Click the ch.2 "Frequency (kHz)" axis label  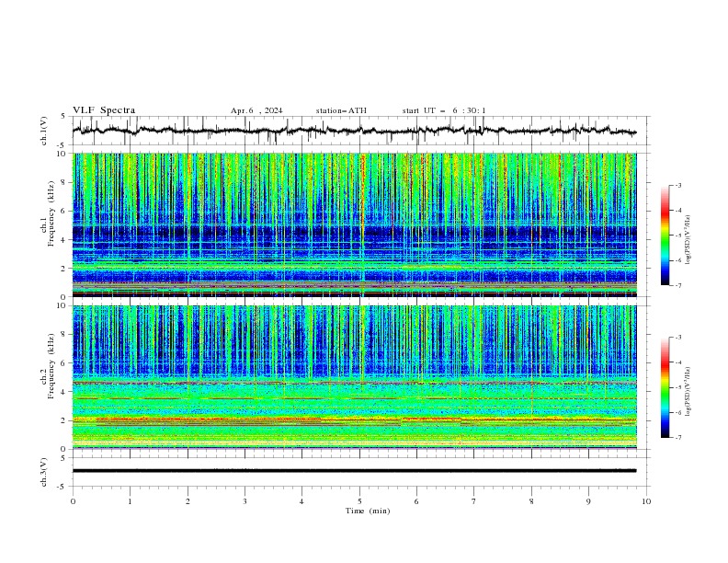51,366
